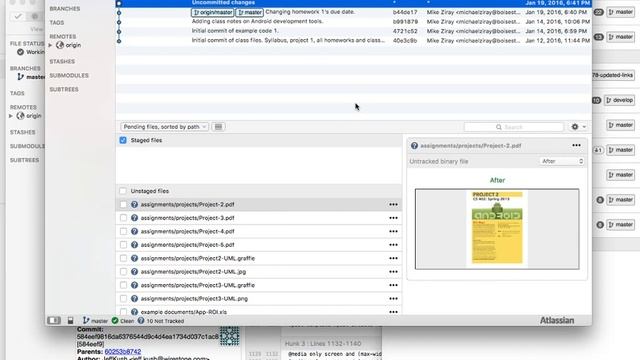Click untracked status icon of Project-3.pdf
Image resolution: width=640 pixels, height=360 pixels.
point(134,218)
